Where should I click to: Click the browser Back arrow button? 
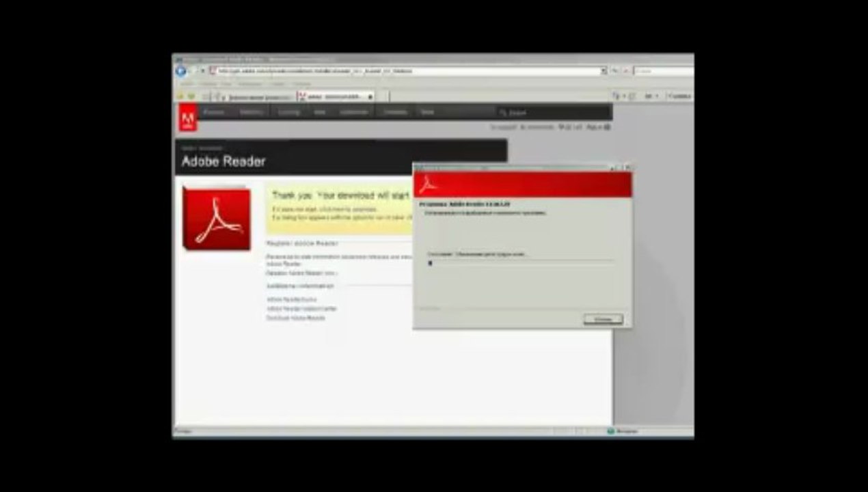(x=180, y=70)
